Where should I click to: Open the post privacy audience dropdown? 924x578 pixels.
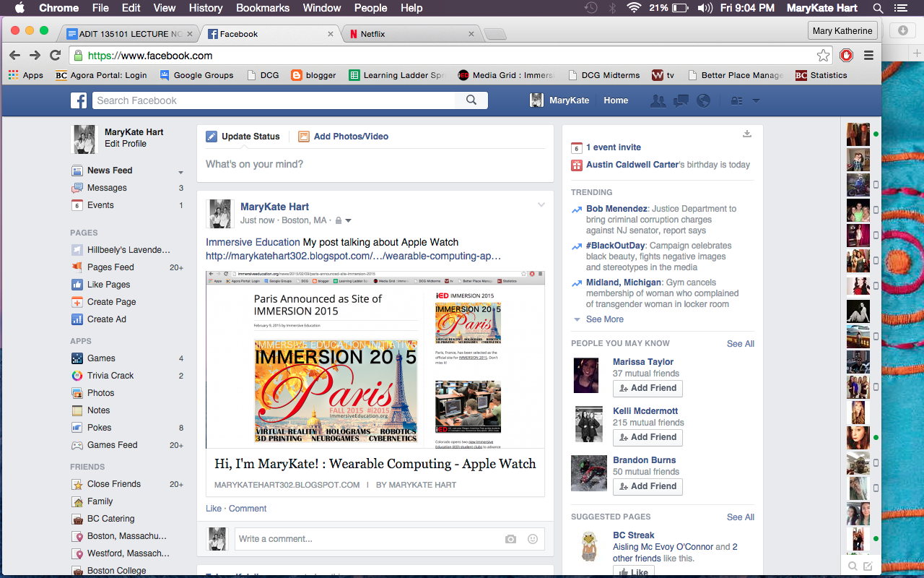(344, 220)
